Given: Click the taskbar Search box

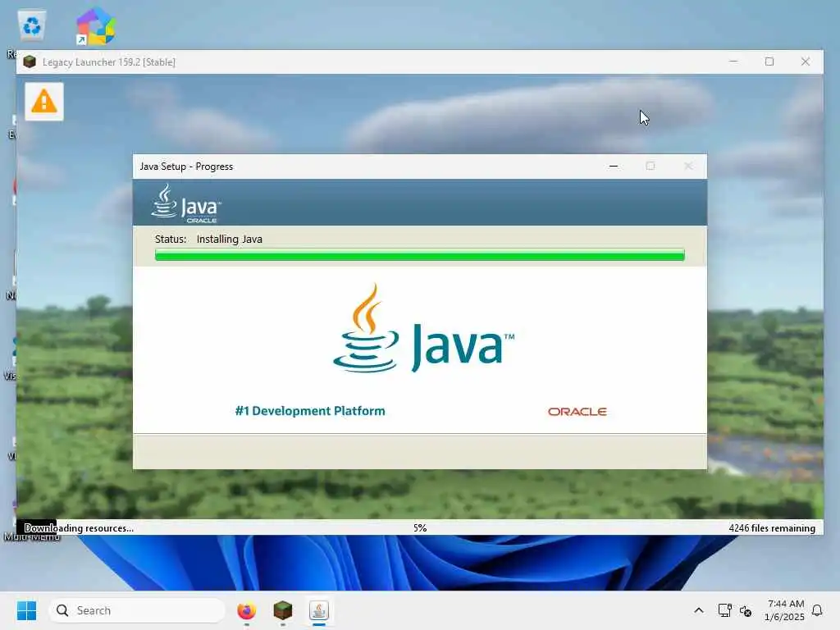Looking at the screenshot, I should [137, 610].
